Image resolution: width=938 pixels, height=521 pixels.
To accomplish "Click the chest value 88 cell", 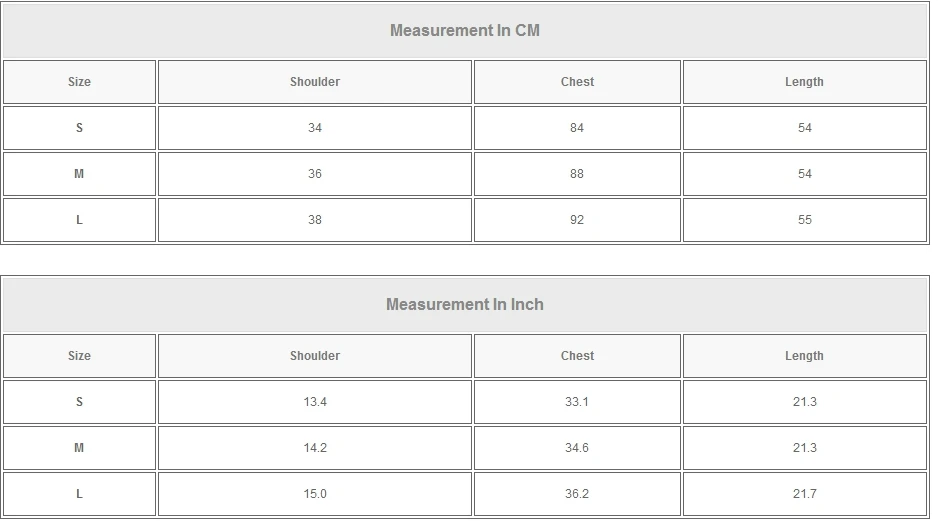I will (x=577, y=174).
